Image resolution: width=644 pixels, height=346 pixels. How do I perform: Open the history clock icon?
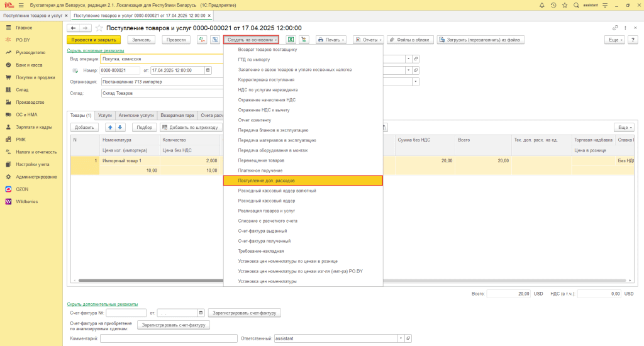tap(553, 5)
